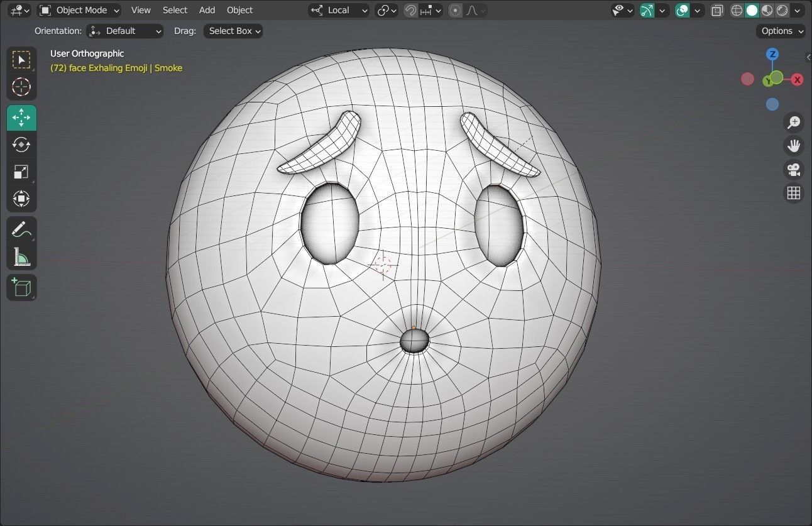Select the Add Cube tool
This screenshot has height=526, width=812.
click(x=21, y=287)
